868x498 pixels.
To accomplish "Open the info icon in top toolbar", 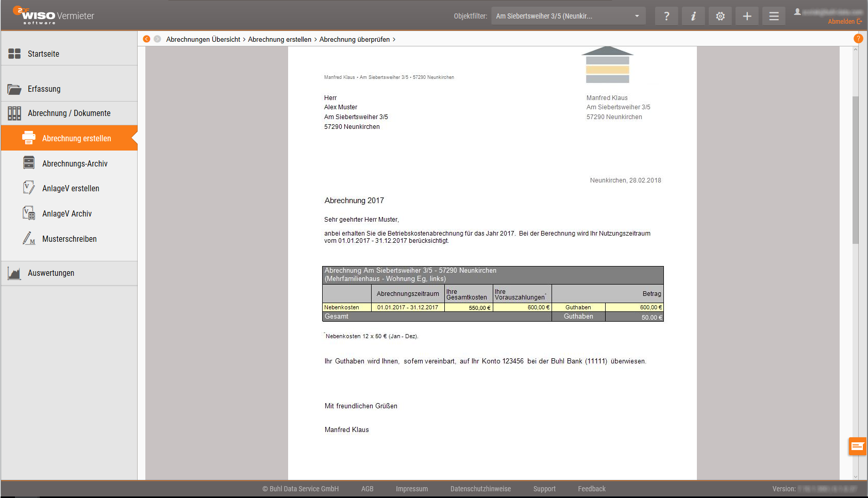I will (693, 16).
